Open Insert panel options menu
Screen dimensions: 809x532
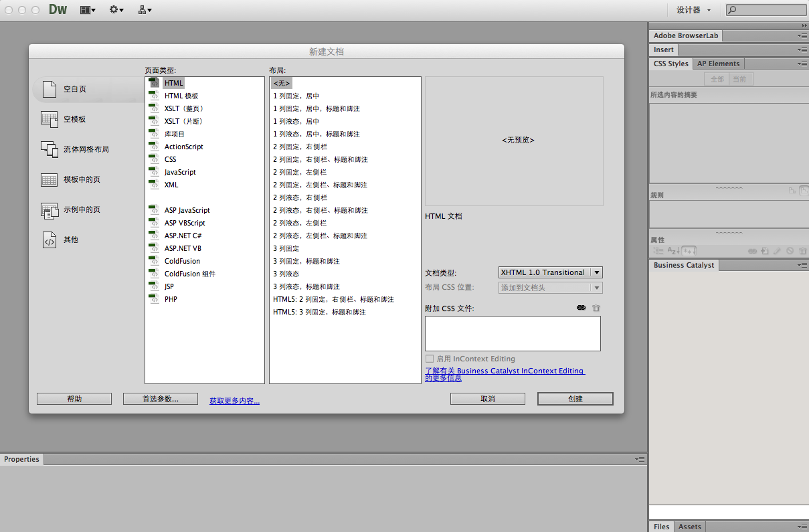click(802, 50)
